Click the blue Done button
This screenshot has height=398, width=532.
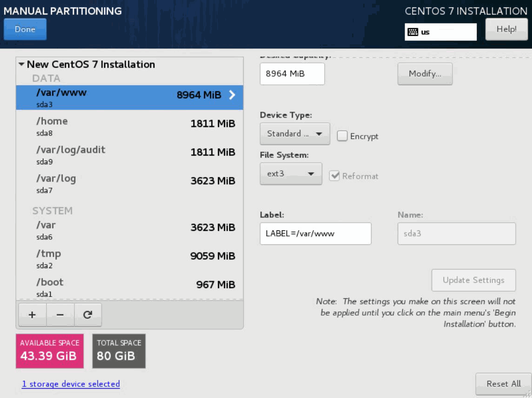(25, 29)
